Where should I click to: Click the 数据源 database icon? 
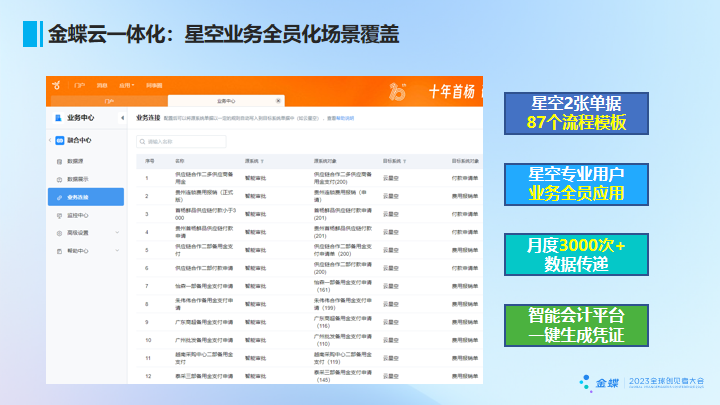click(59, 162)
